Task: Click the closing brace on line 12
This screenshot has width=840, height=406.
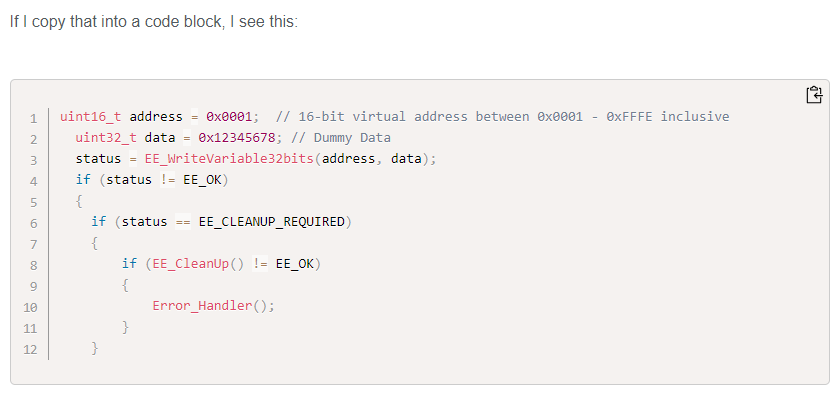Action: click(x=95, y=349)
